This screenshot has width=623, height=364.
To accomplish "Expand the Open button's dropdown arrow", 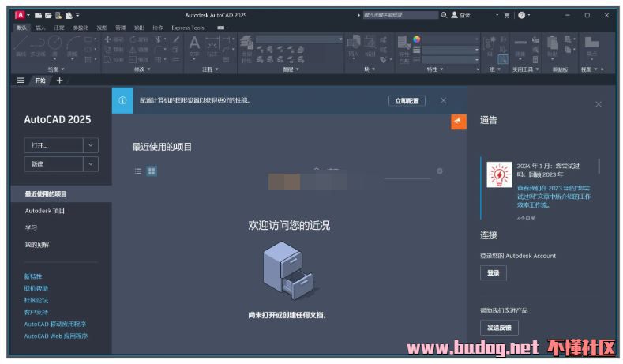I will point(91,145).
